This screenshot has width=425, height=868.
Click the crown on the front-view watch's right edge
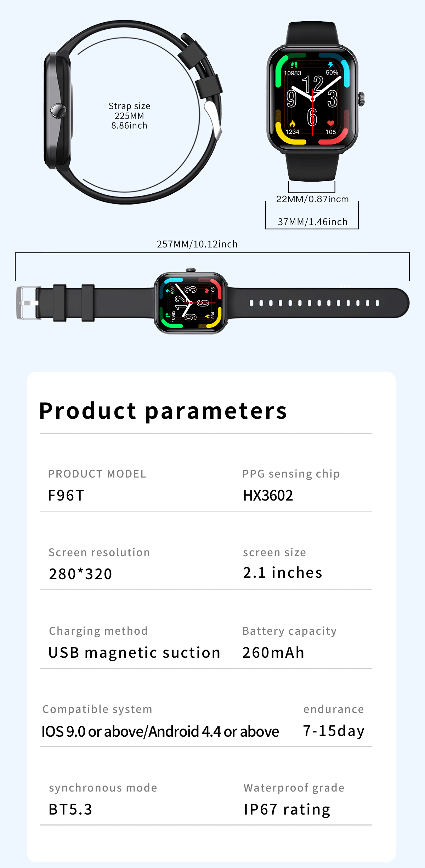pos(361,99)
